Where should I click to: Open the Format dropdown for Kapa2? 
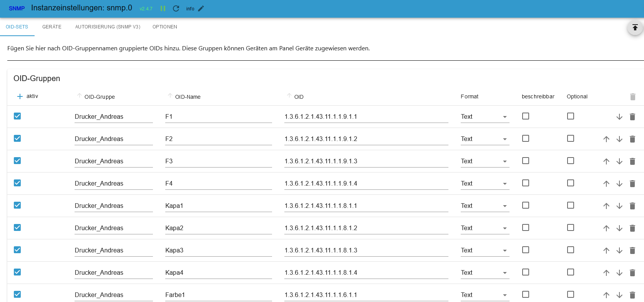[485, 228]
